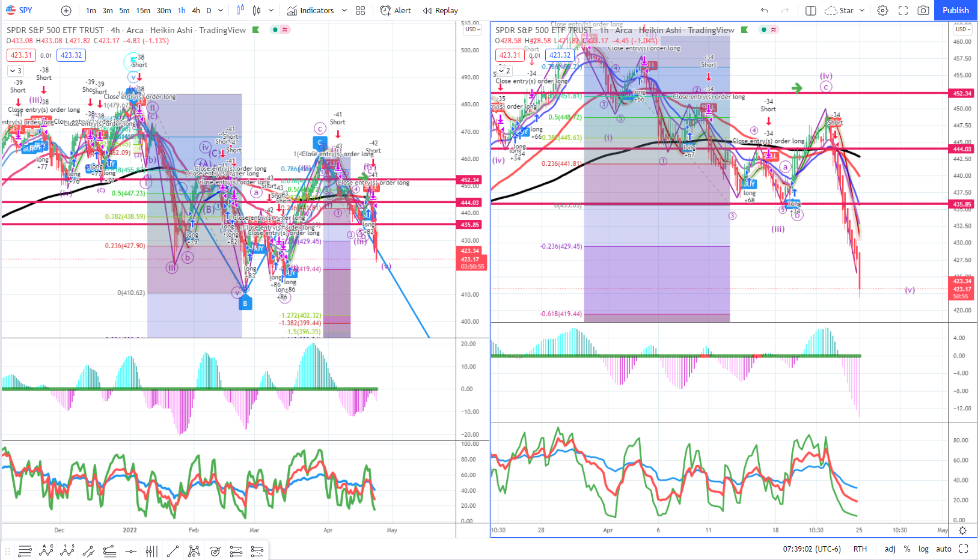
Task: Undo the last chart action
Action: tap(765, 10)
